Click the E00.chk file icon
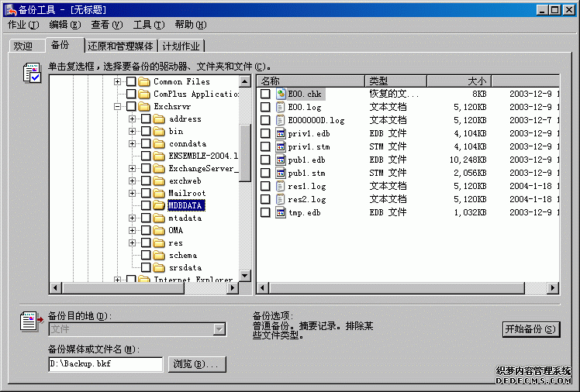The image size is (580, 392). pos(281,94)
